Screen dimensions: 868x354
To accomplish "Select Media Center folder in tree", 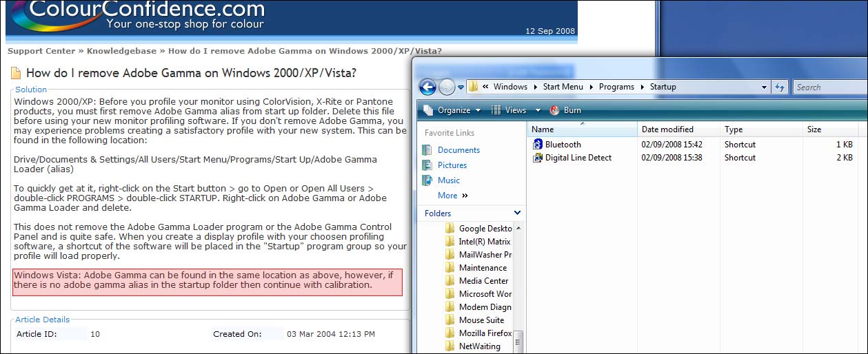I will pyautogui.click(x=483, y=281).
